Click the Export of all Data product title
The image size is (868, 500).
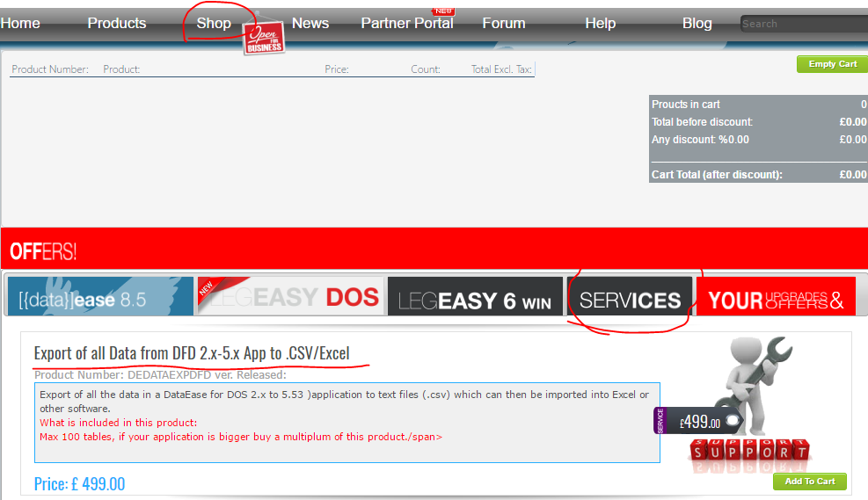coord(192,353)
